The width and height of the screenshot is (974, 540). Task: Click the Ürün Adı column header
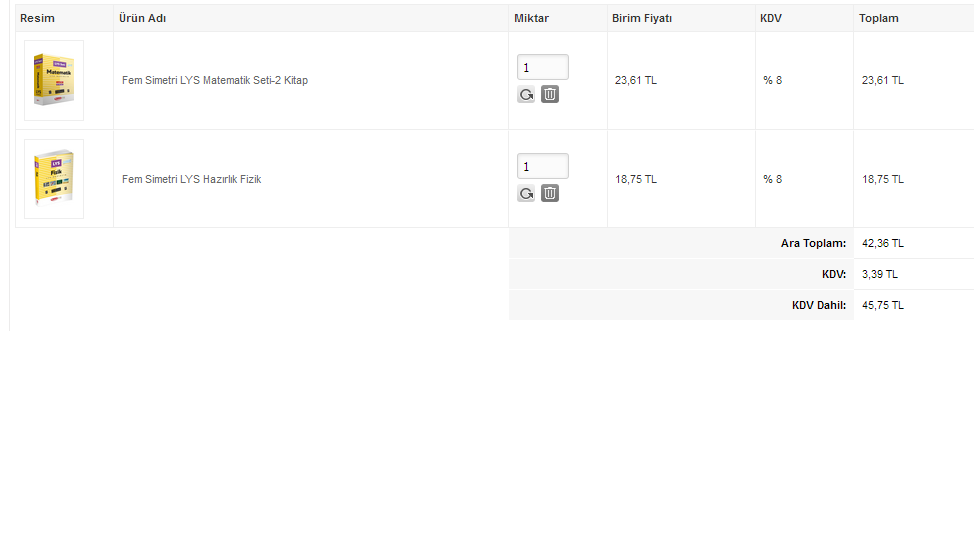[x=143, y=18]
